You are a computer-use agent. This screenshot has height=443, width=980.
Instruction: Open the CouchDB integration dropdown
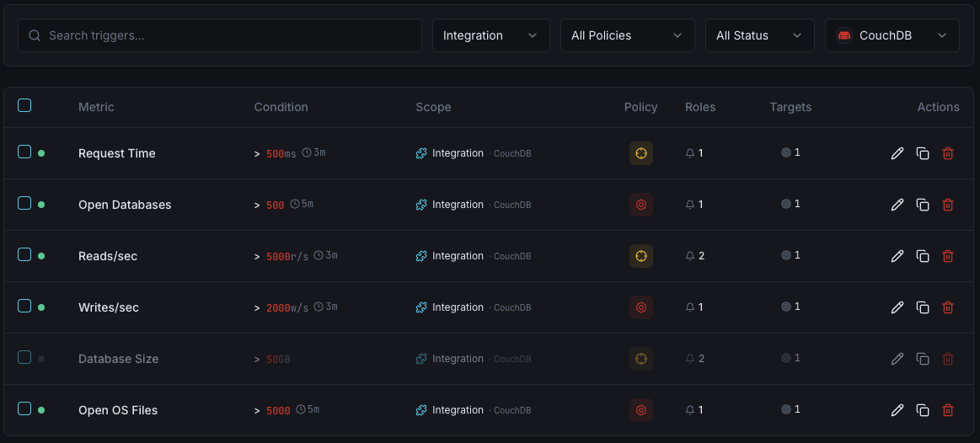point(892,35)
